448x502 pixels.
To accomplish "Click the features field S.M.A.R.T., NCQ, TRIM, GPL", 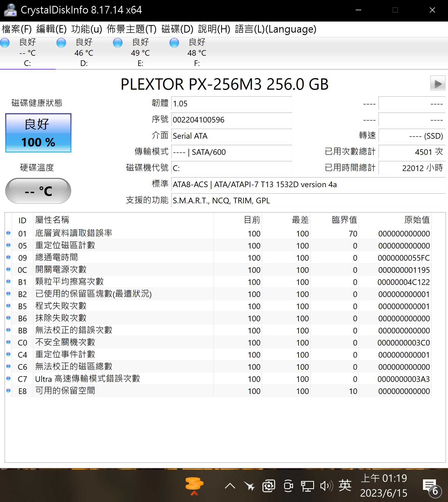I will click(x=308, y=200).
